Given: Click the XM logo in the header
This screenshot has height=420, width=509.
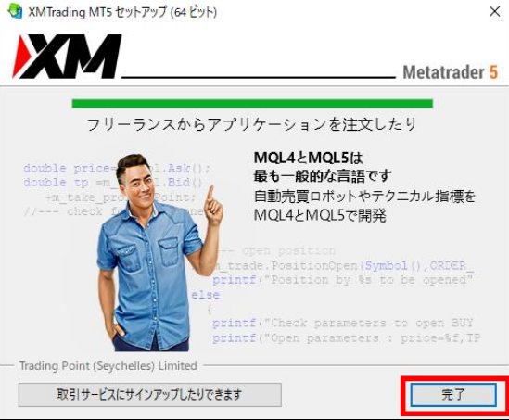Looking at the screenshot, I should (x=67, y=57).
